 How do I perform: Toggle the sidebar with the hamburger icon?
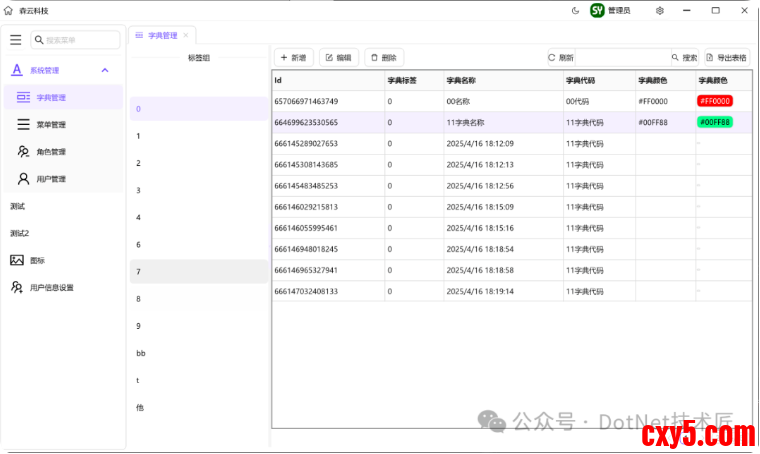[x=15, y=40]
